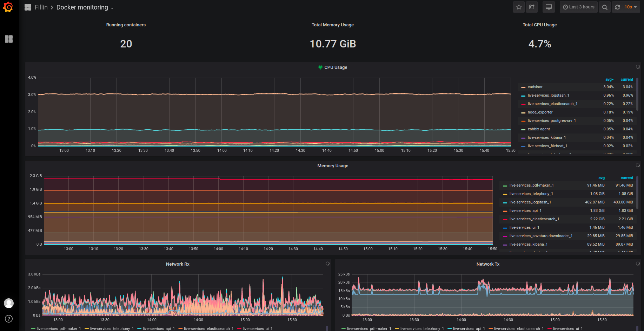Sort CPU legend by current column
The width and height of the screenshot is (644, 331).
[627, 79]
